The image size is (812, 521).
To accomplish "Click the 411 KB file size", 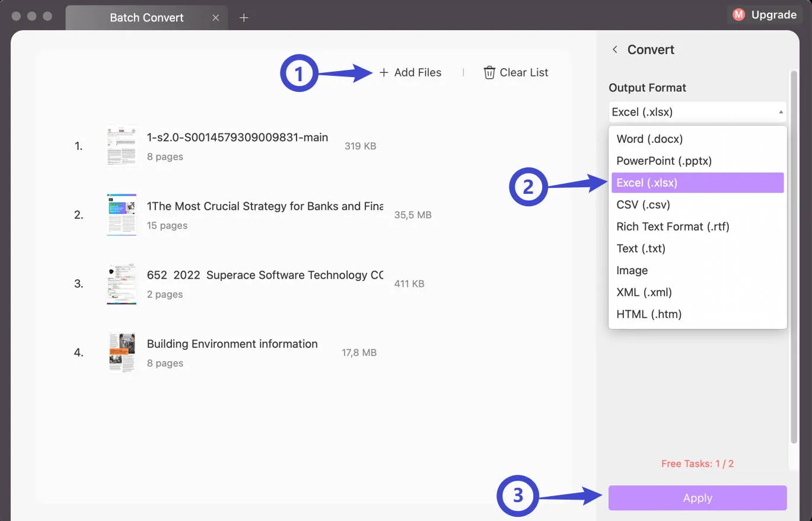I will (409, 283).
